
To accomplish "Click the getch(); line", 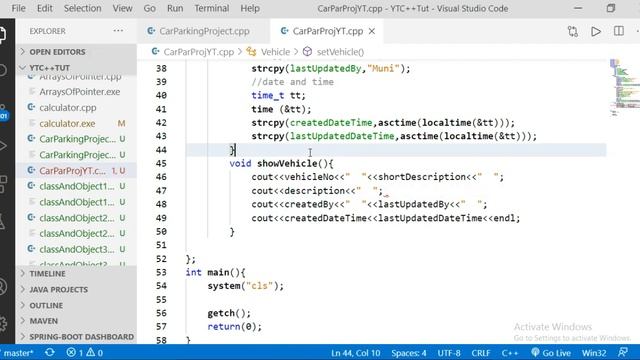I will tap(229, 313).
